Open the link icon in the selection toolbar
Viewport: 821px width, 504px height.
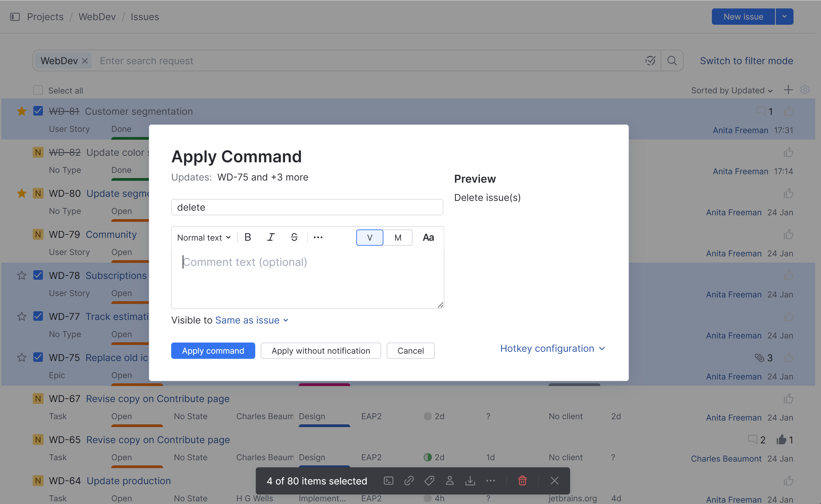(409, 481)
